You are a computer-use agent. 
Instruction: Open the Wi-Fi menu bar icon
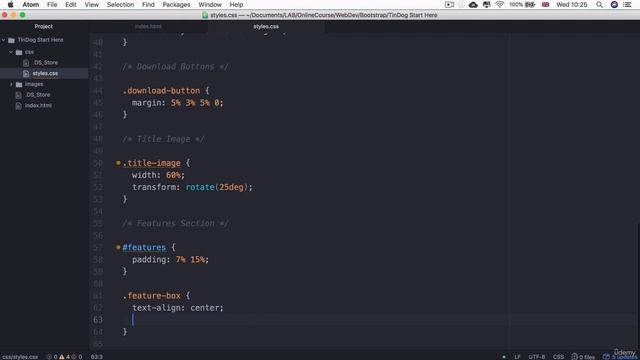tap(500, 4)
